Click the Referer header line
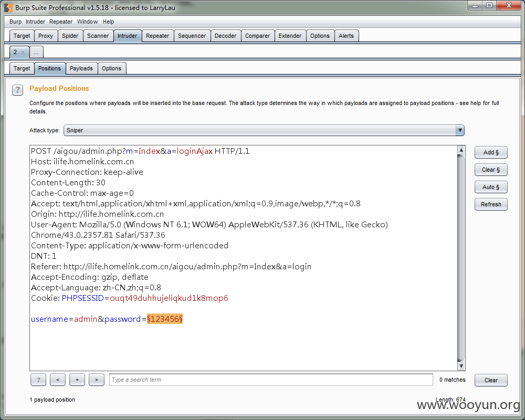The width and height of the screenshot is (525, 420). click(171, 267)
